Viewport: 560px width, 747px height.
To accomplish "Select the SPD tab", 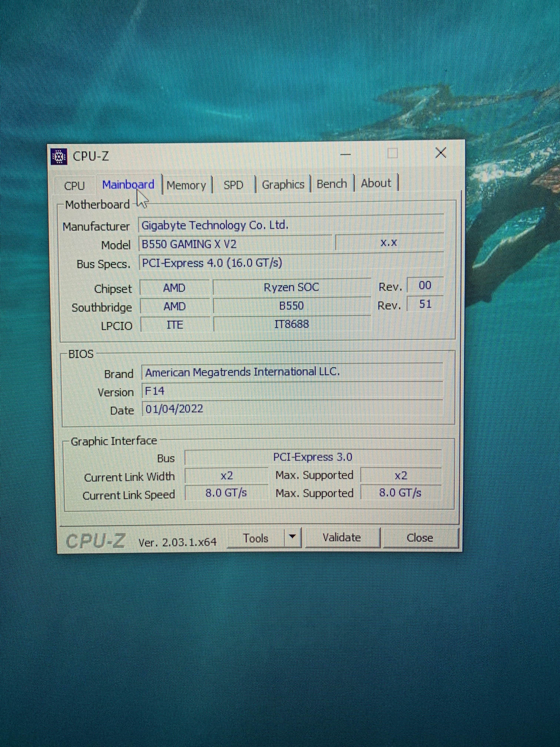I will point(233,185).
